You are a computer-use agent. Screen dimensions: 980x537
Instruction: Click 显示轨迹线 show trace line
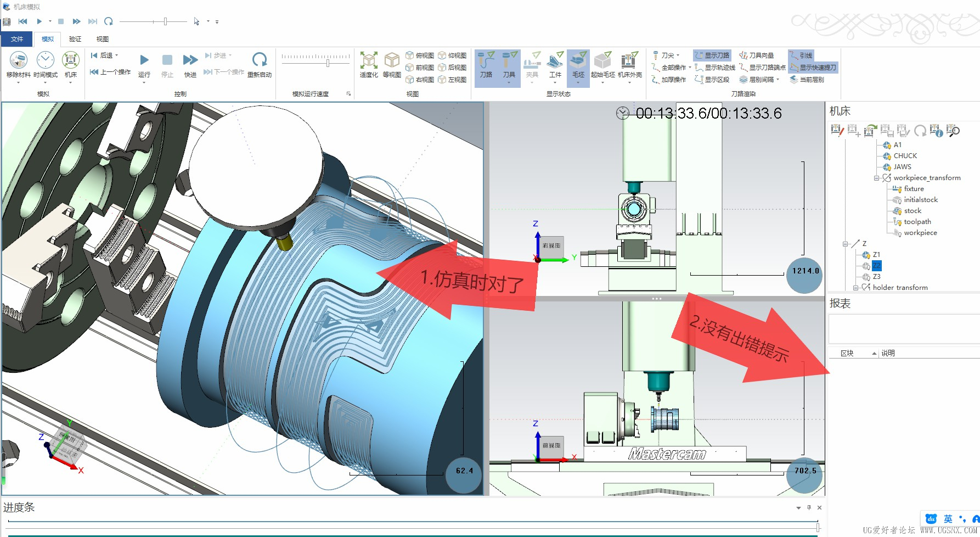pyautogui.click(x=715, y=68)
